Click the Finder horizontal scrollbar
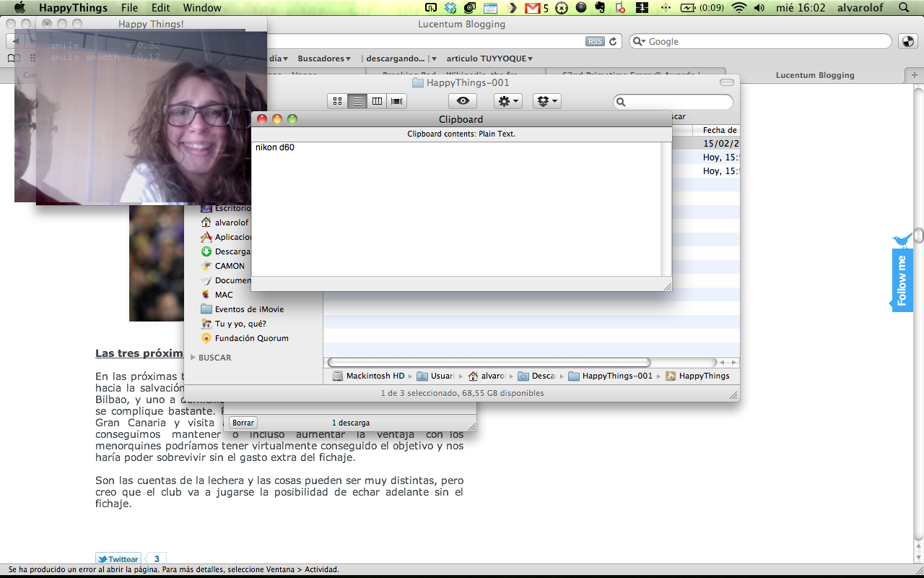Image resolution: width=924 pixels, height=578 pixels. [489, 362]
